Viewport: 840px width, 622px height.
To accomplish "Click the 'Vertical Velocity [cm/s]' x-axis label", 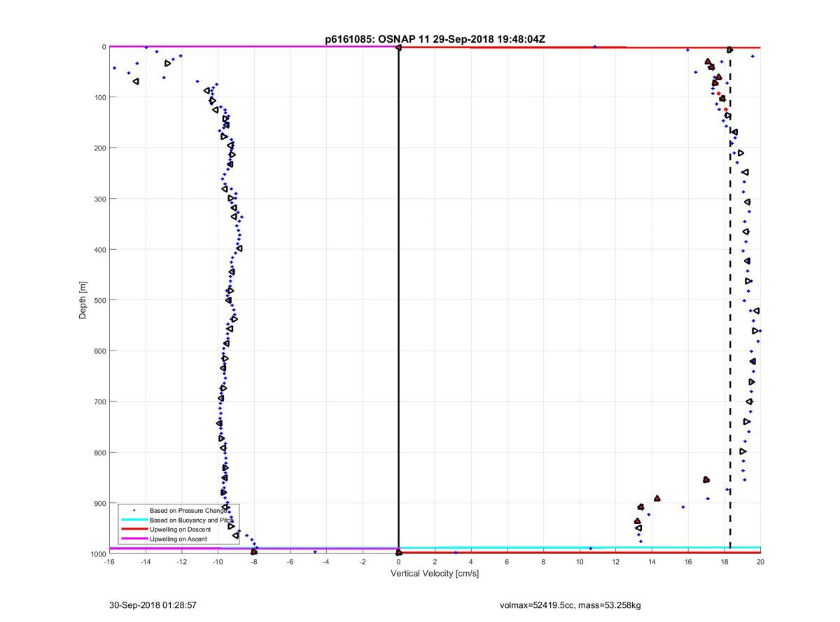I will point(435,574).
